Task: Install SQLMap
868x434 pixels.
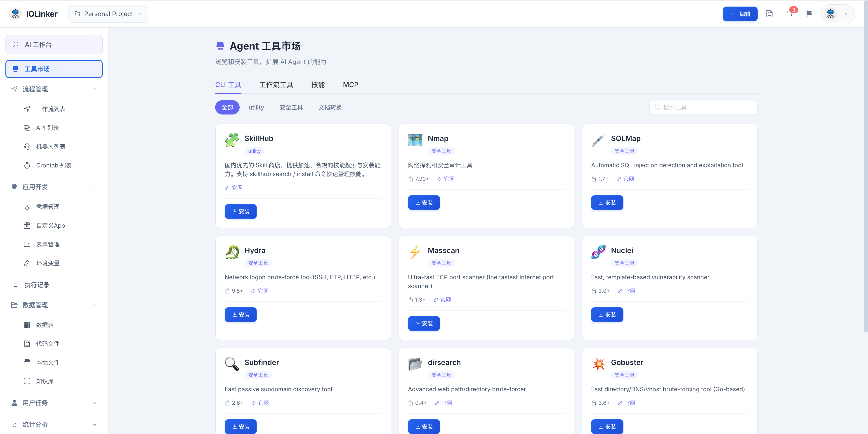Action: (607, 203)
